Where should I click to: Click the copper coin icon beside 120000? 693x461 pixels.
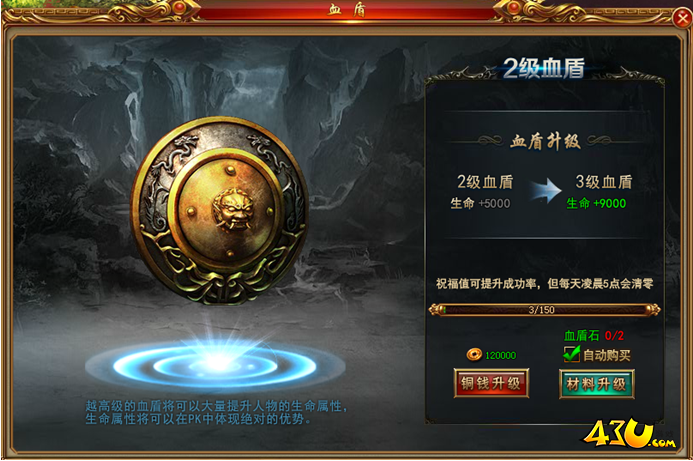pyautogui.click(x=474, y=354)
